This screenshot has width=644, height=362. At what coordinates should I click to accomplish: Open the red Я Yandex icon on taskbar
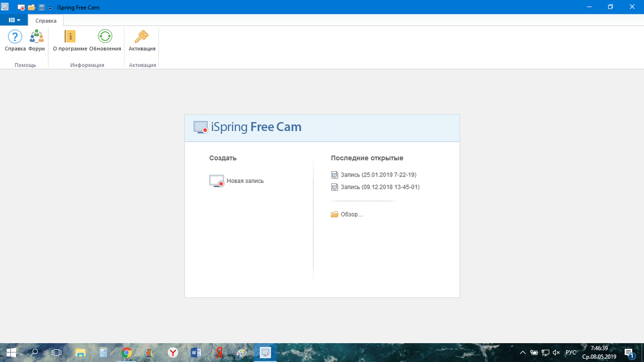[x=219, y=352]
